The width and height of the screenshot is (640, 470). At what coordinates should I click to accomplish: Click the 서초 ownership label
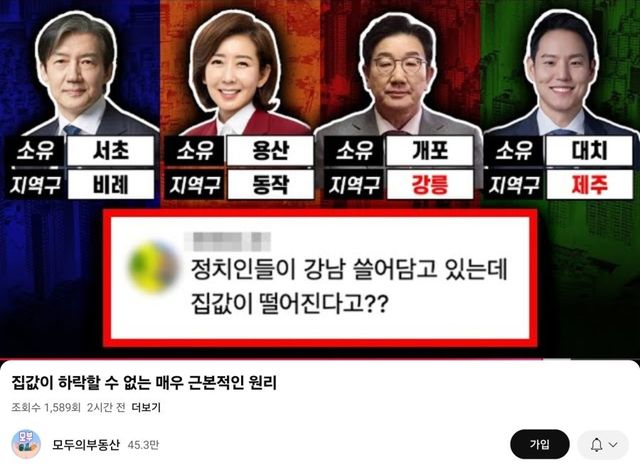[111, 151]
